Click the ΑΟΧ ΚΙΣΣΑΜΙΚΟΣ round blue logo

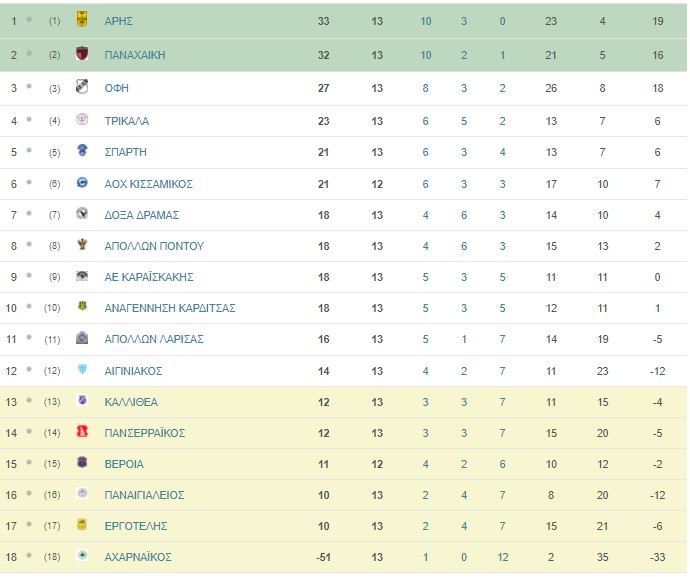(82, 182)
